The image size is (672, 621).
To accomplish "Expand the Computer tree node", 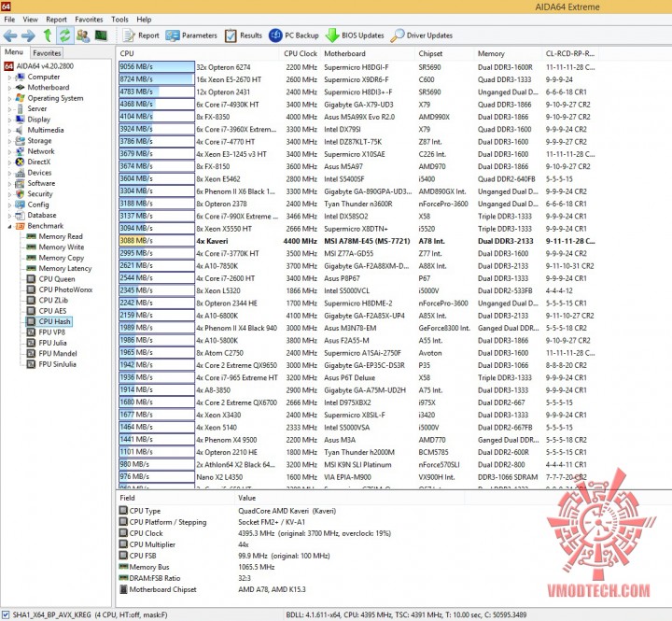I will (9, 78).
